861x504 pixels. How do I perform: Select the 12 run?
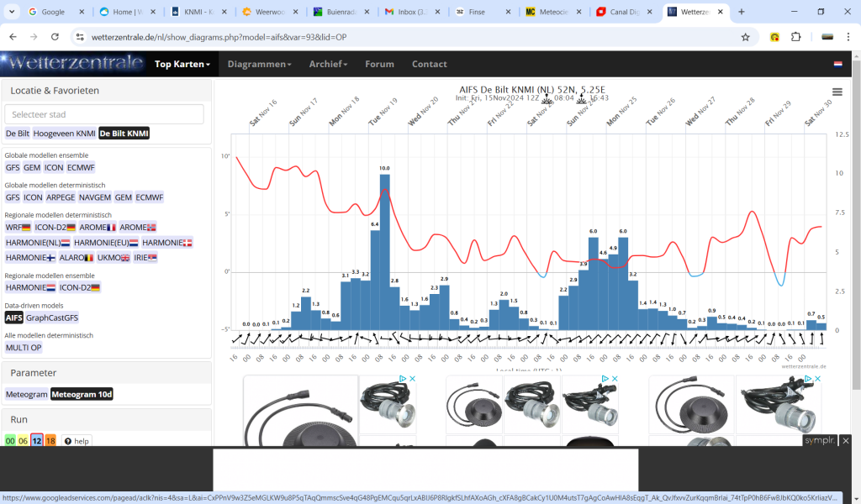[x=37, y=441]
